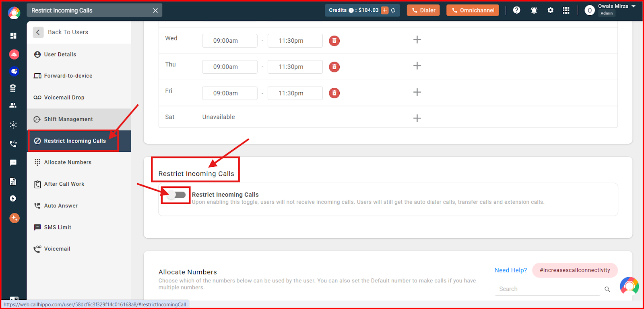The width and height of the screenshot is (644, 309).
Task: Expand the Owais Mirza account dropdown
Action: [x=633, y=6]
